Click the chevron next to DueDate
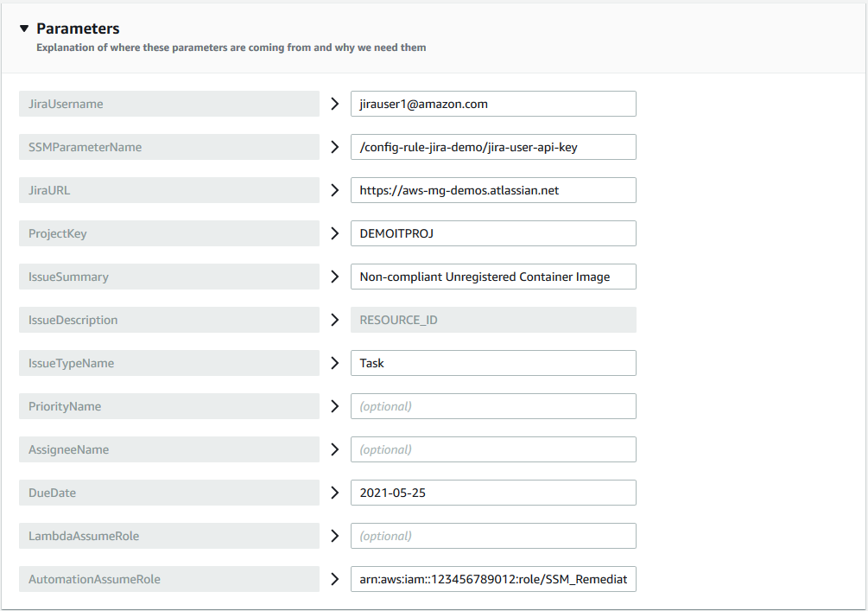The image size is (868, 611). click(335, 492)
